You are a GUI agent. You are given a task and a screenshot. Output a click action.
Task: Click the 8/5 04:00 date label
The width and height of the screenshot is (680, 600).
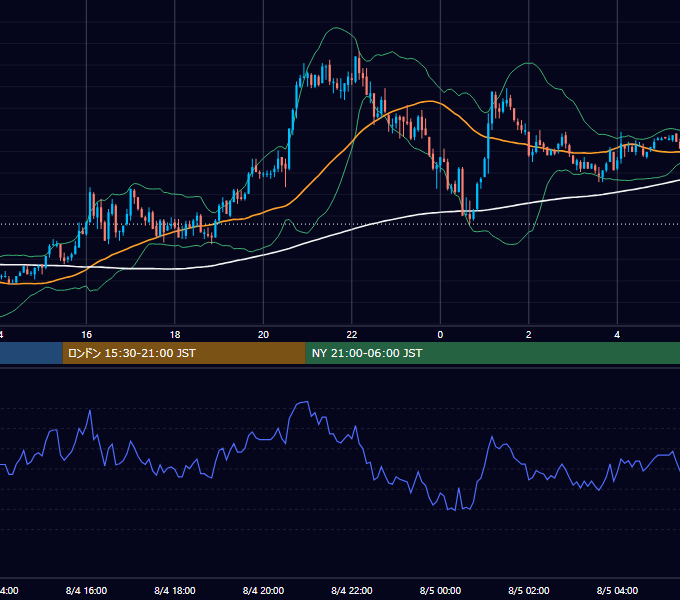[617, 590]
